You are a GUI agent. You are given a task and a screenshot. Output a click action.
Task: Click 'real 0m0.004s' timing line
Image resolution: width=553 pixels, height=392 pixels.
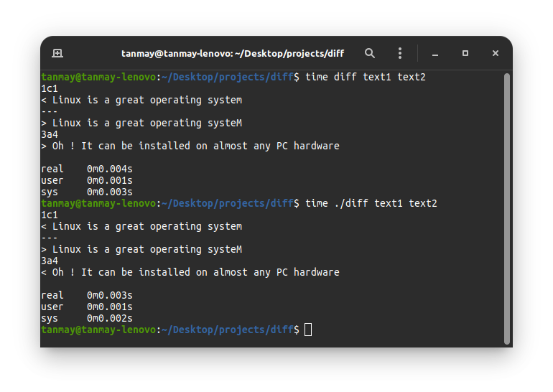tap(87, 169)
